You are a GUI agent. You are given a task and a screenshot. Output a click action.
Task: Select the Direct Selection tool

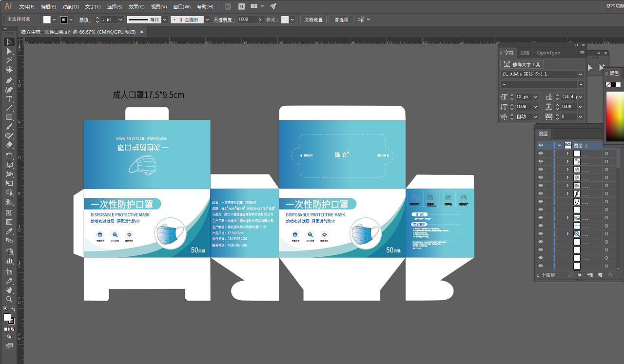(x=9, y=51)
